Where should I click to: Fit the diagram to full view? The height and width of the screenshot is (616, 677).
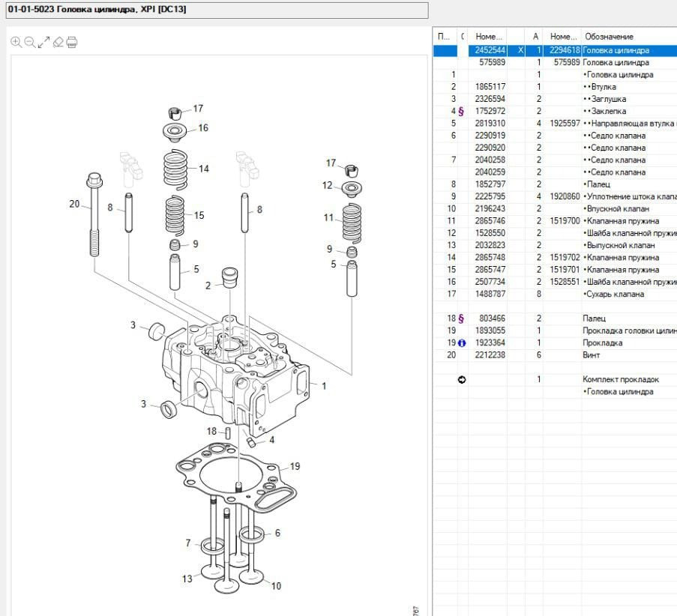point(43,42)
